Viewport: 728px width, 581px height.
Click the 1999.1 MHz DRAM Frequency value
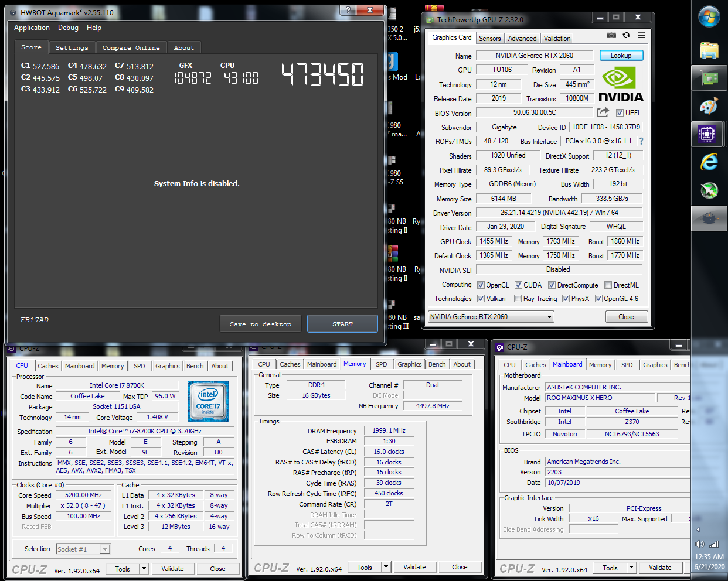tap(389, 430)
